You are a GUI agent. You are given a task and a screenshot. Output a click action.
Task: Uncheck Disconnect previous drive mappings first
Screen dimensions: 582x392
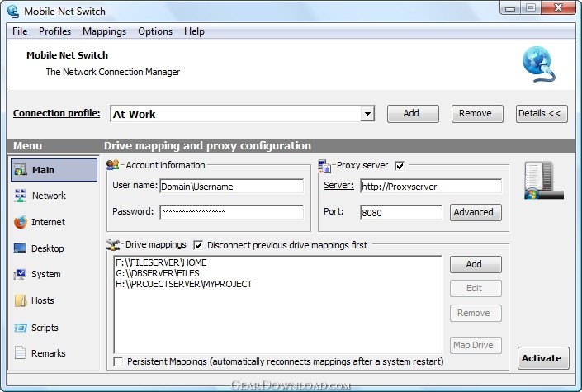point(198,245)
